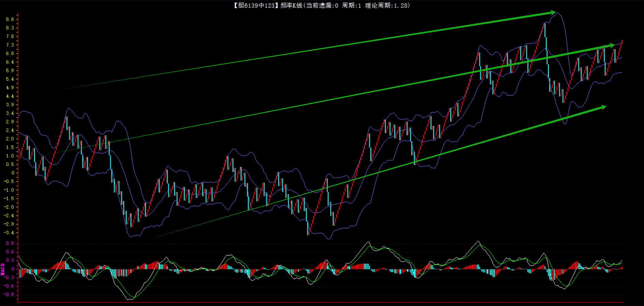Click the 0.6 label on the MACD axis
Image resolution: width=644 pixels, height=306 pixels.
(x=10, y=252)
